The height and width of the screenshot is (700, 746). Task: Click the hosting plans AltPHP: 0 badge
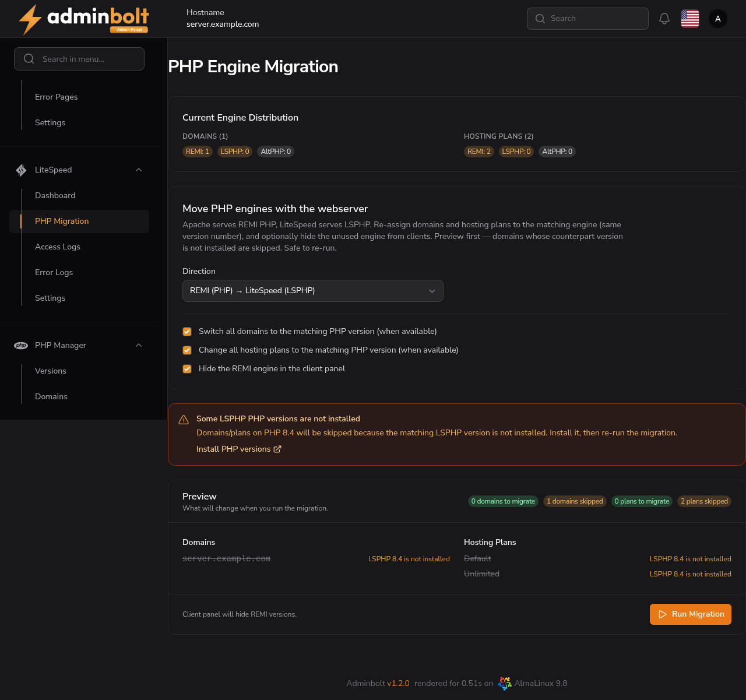(x=557, y=152)
